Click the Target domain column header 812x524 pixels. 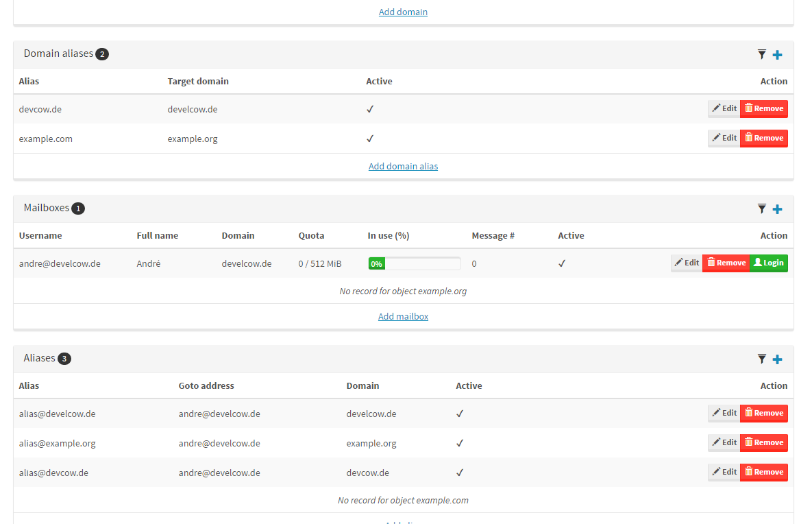198,81
